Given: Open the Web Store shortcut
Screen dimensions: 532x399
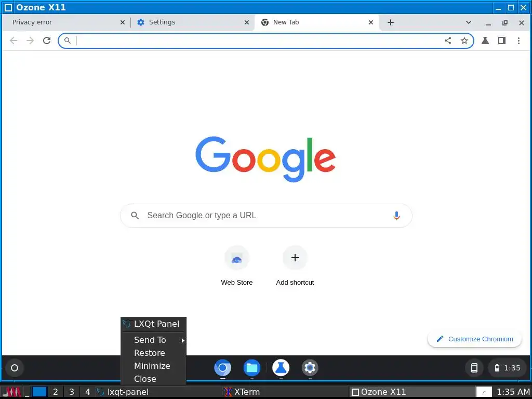Looking at the screenshot, I should [236, 265].
